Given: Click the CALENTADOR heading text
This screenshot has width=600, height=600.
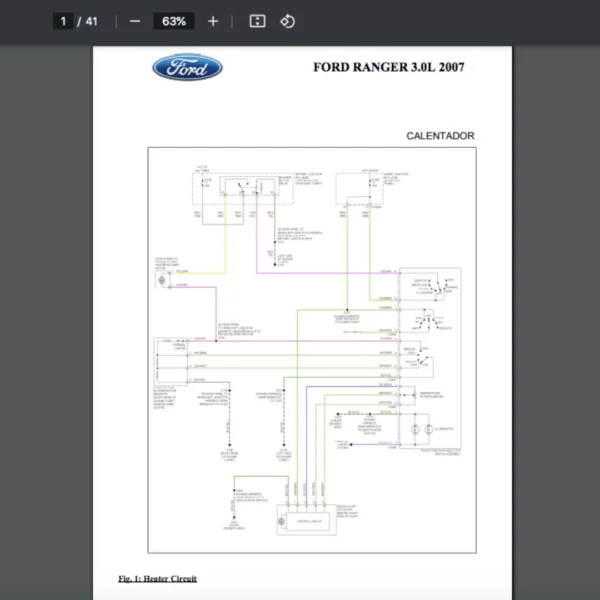Looking at the screenshot, I should click(x=440, y=136).
